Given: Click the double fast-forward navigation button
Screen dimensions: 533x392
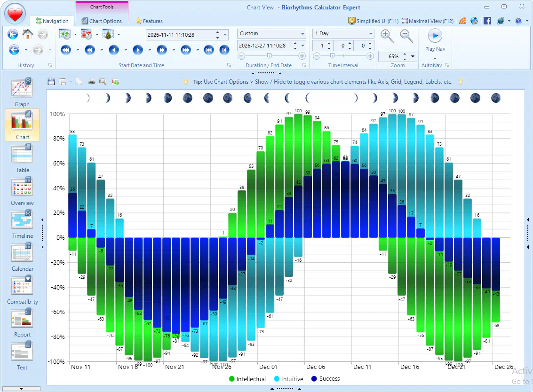Looking at the screenshot, I should point(162,50).
